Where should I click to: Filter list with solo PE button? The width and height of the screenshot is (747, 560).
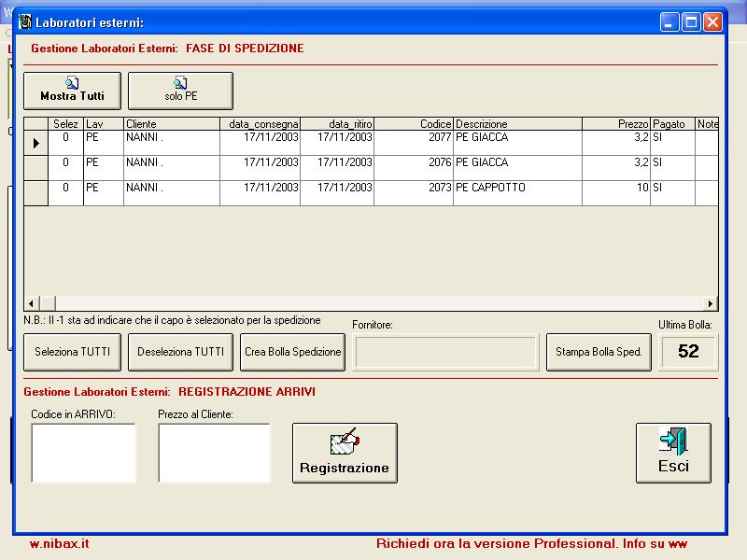tap(180, 91)
